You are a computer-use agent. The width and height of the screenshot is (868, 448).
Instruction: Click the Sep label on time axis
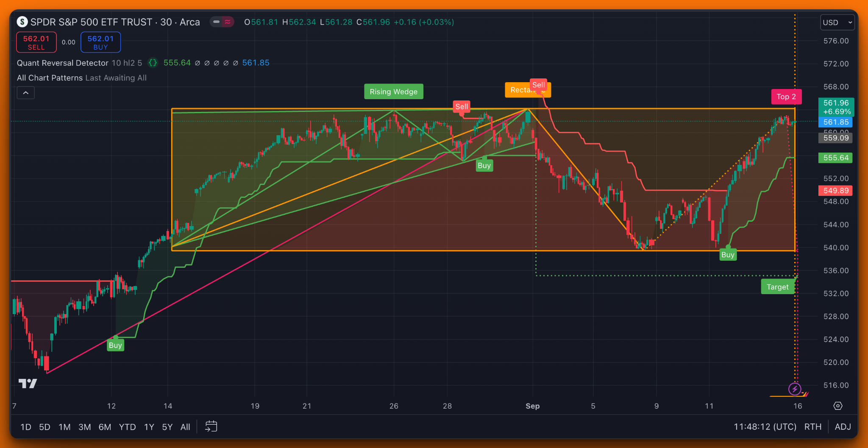click(x=533, y=406)
